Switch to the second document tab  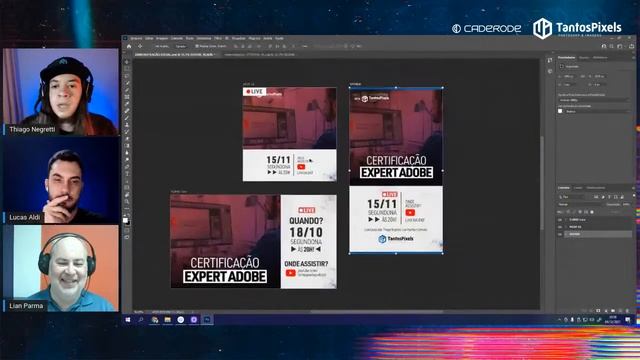pyautogui.click(x=260, y=54)
